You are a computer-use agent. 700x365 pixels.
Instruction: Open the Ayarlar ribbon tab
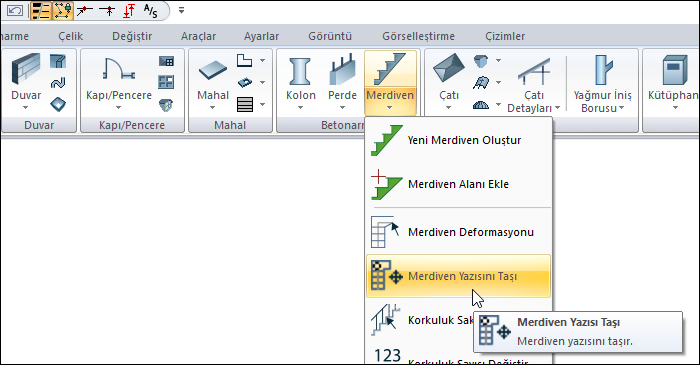[x=261, y=36]
